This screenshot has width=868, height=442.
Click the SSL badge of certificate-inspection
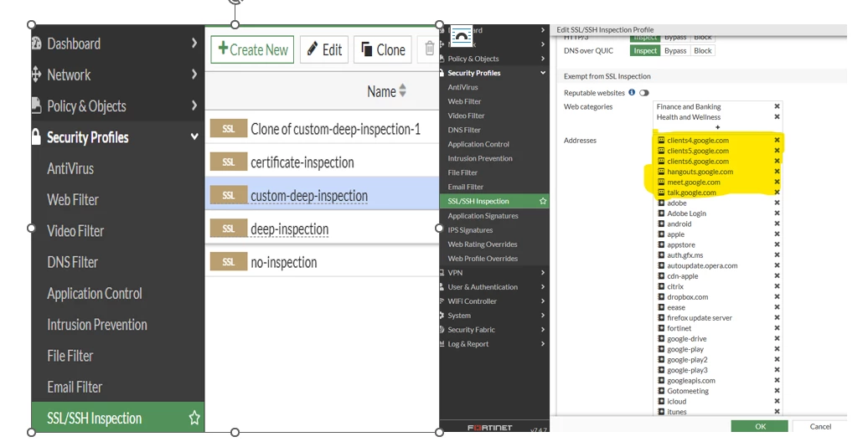coord(229,162)
